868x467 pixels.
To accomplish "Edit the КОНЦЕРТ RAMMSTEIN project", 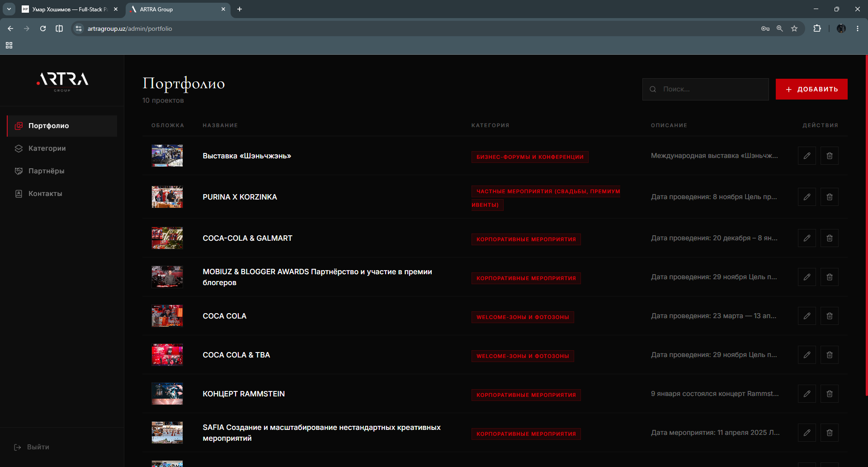I will click(807, 394).
